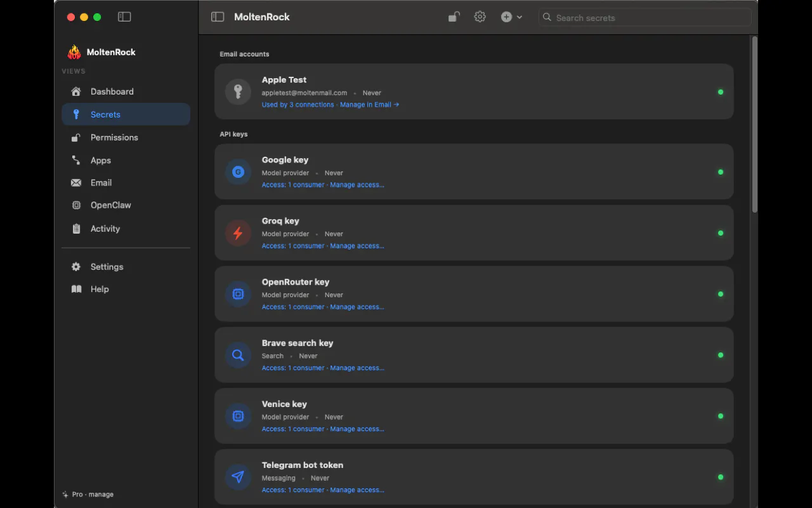812x508 pixels.
Task: Focus the Search secrets field
Action: click(645, 17)
